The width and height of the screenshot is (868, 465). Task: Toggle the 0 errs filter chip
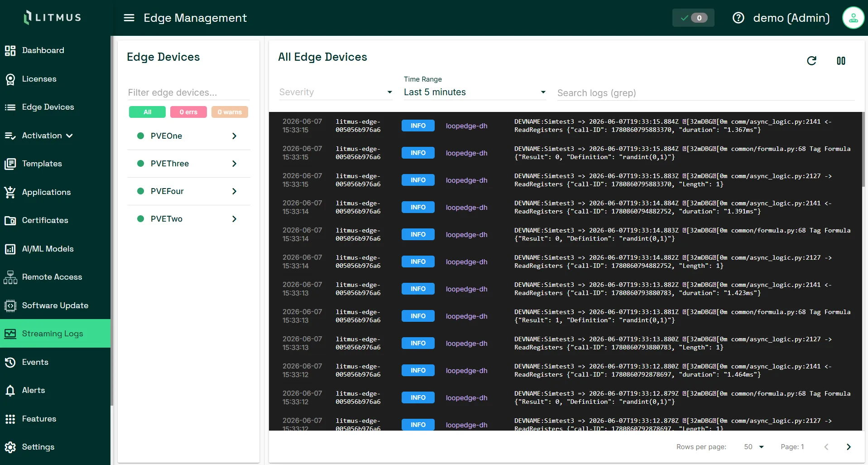coord(188,112)
